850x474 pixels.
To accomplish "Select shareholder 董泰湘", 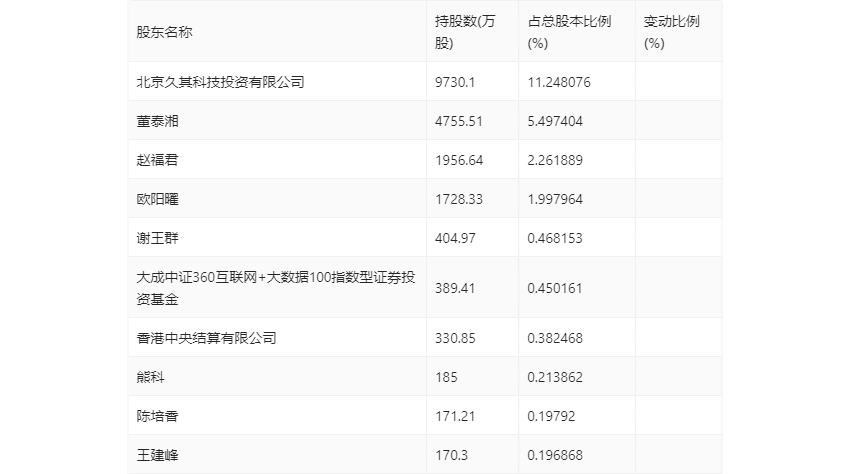I will (x=157, y=121).
